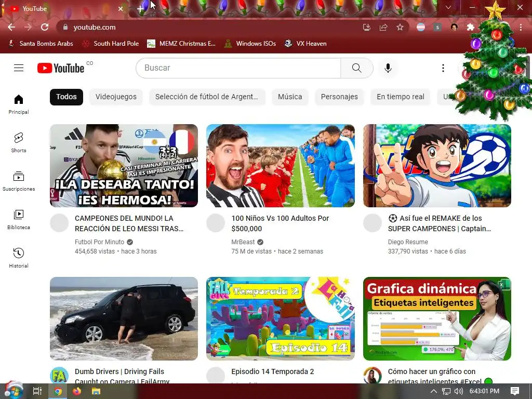
Task: Expand the tab search dropdown chevron
Action: (448, 7)
